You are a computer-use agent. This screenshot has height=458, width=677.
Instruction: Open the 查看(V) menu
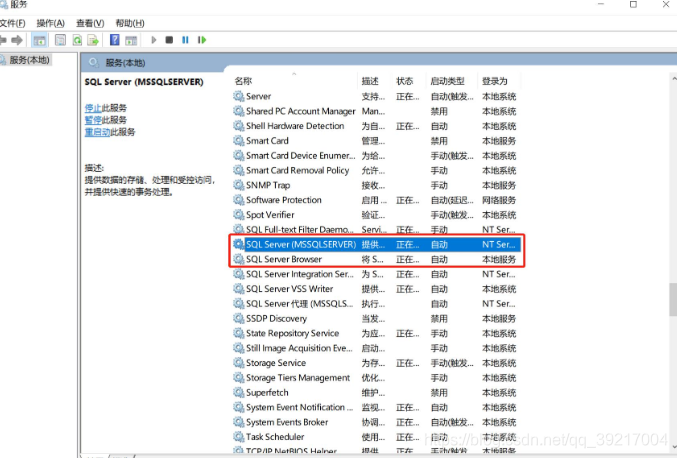coord(90,23)
